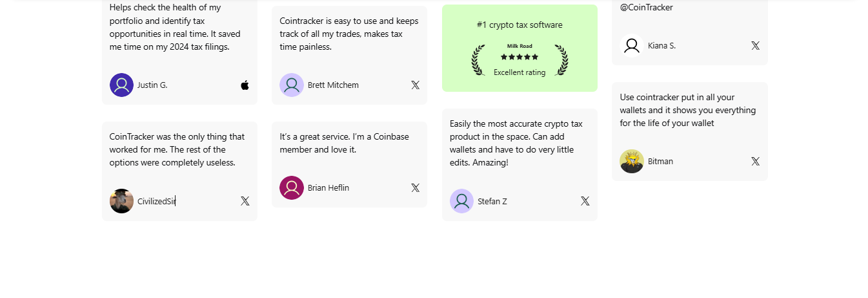Image resolution: width=868 pixels, height=298 pixels.
Task: Click the X icon on Brian Heflin's review
Action: click(415, 188)
